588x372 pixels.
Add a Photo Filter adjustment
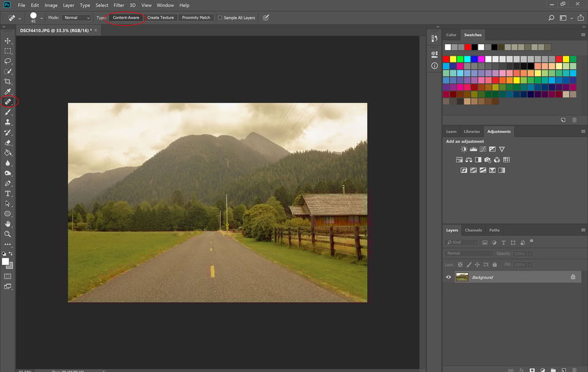[x=488, y=160]
